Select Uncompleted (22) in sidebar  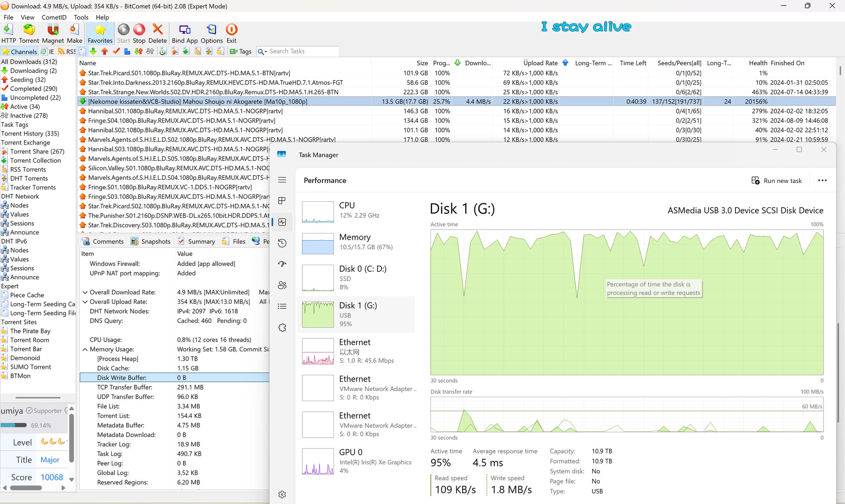coord(35,98)
